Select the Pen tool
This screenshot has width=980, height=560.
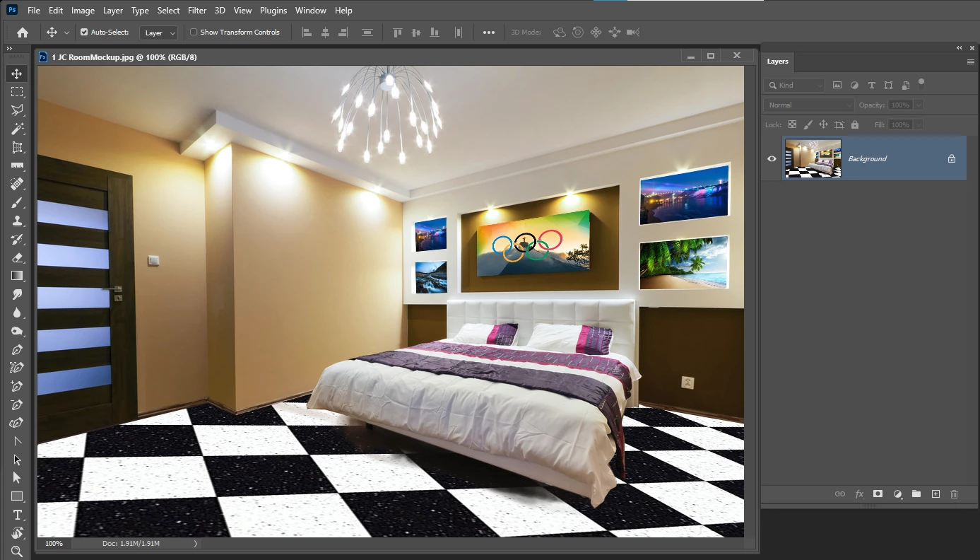point(17,349)
